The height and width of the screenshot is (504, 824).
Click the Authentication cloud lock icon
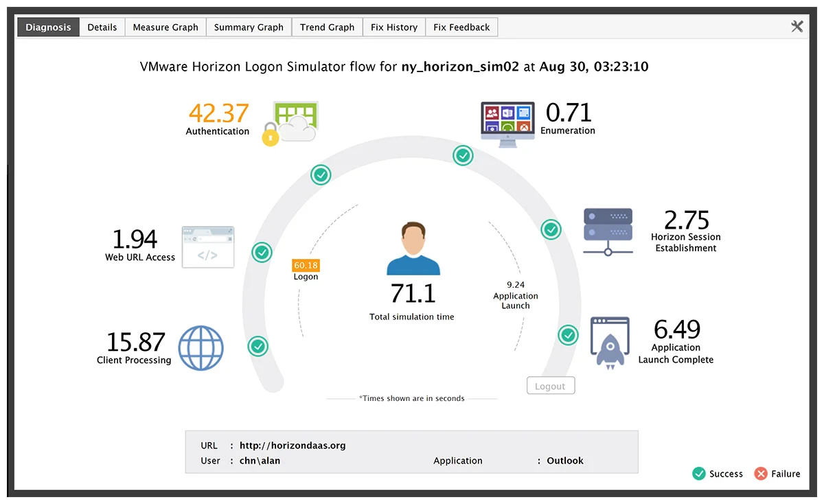pyautogui.click(x=290, y=124)
